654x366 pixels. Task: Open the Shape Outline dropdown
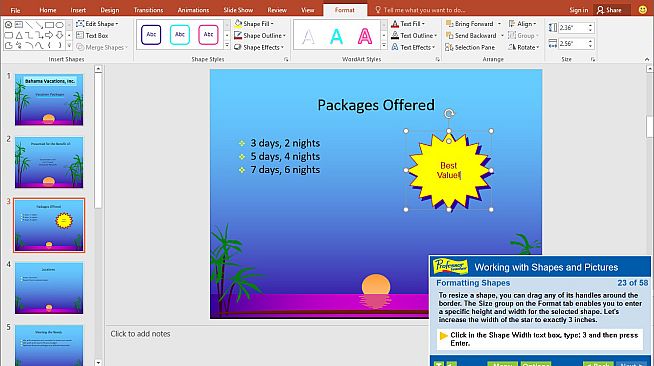[260, 35]
